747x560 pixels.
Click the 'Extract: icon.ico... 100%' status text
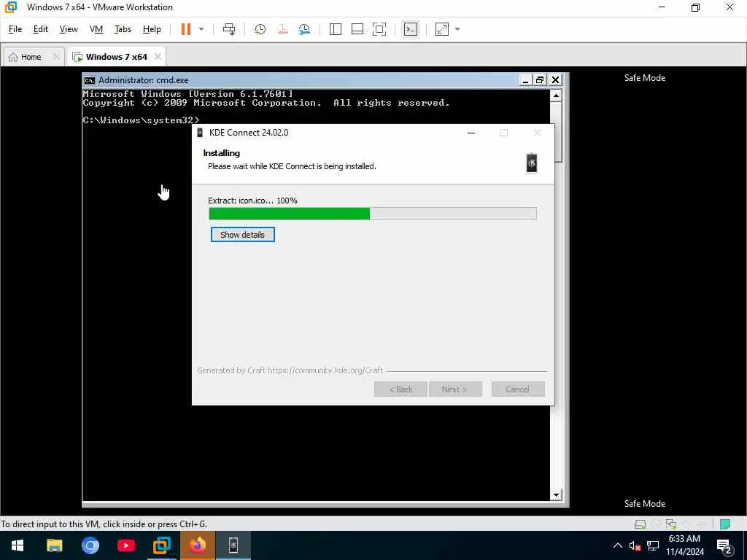pyautogui.click(x=252, y=201)
